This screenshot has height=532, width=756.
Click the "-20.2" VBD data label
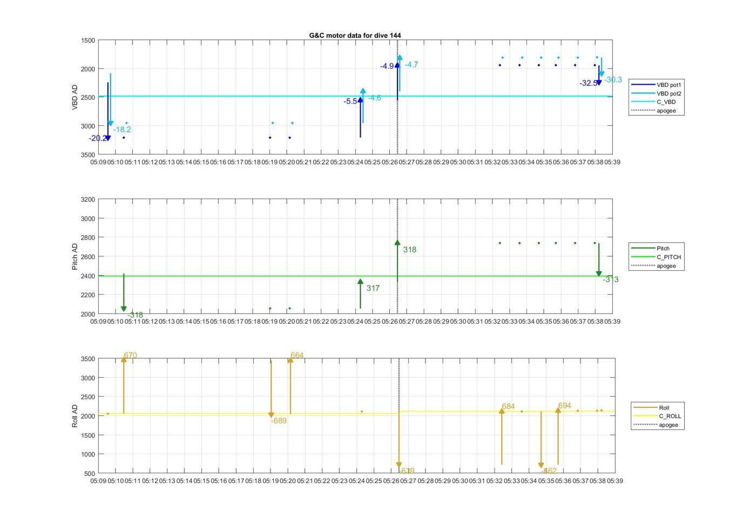pyautogui.click(x=97, y=139)
